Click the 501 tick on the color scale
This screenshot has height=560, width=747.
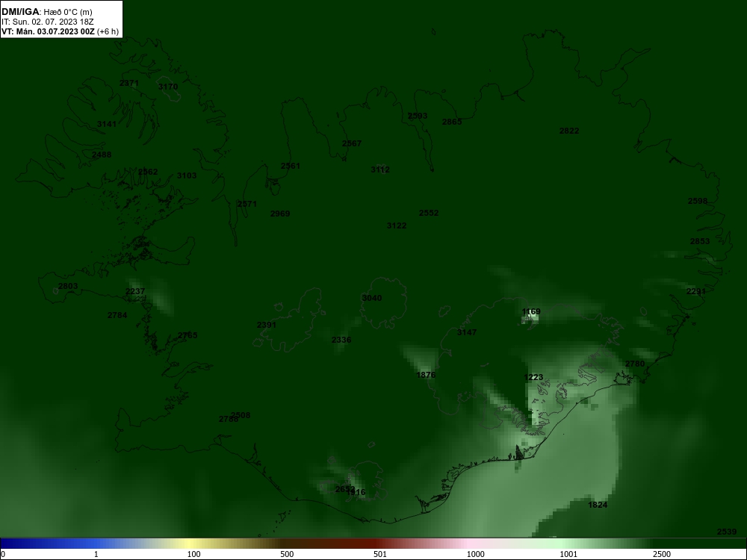pos(380,554)
